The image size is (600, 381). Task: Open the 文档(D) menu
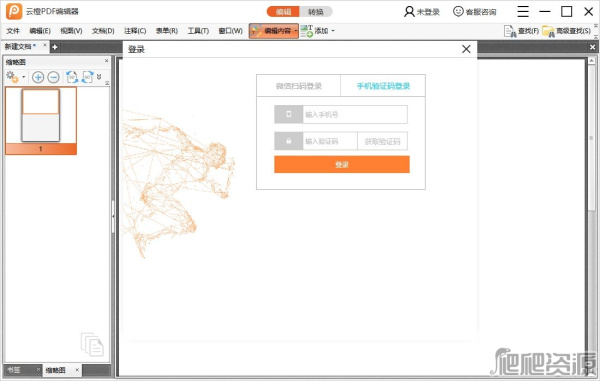click(103, 31)
